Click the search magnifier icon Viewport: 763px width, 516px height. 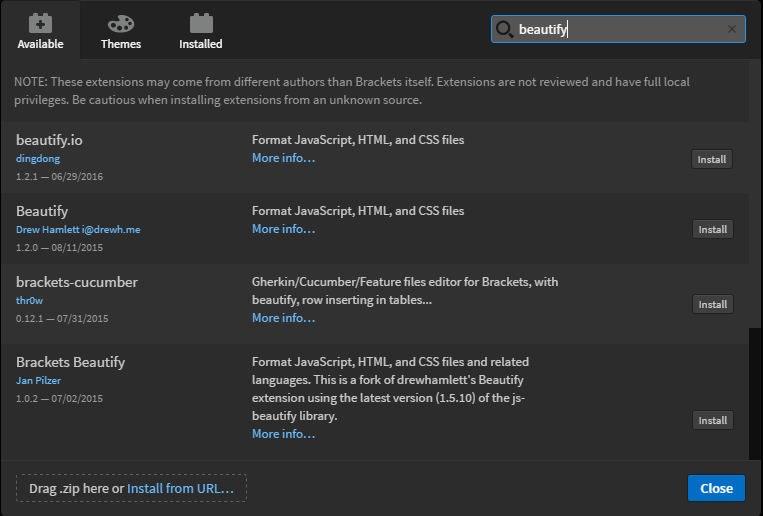pyautogui.click(x=505, y=29)
